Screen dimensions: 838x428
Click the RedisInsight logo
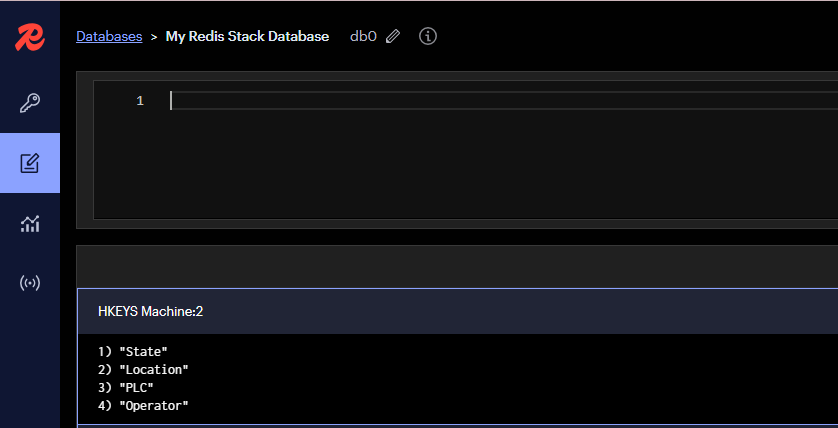tap(30, 37)
